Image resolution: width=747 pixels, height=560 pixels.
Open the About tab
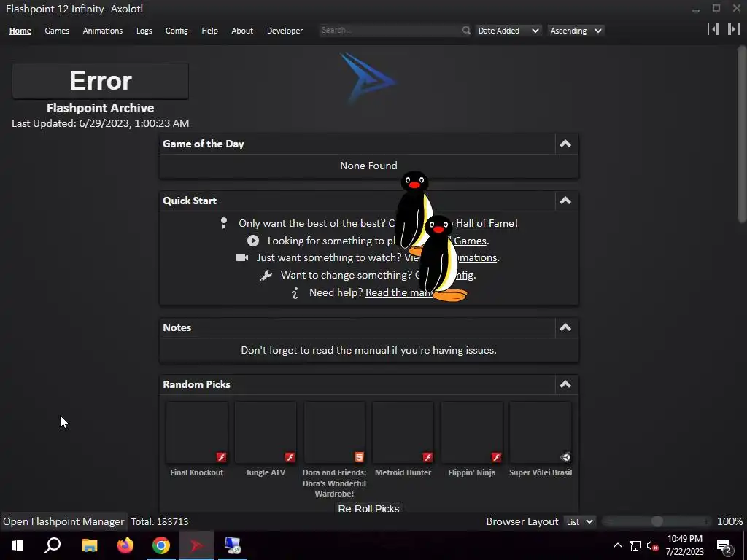pyautogui.click(x=242, y=31)
